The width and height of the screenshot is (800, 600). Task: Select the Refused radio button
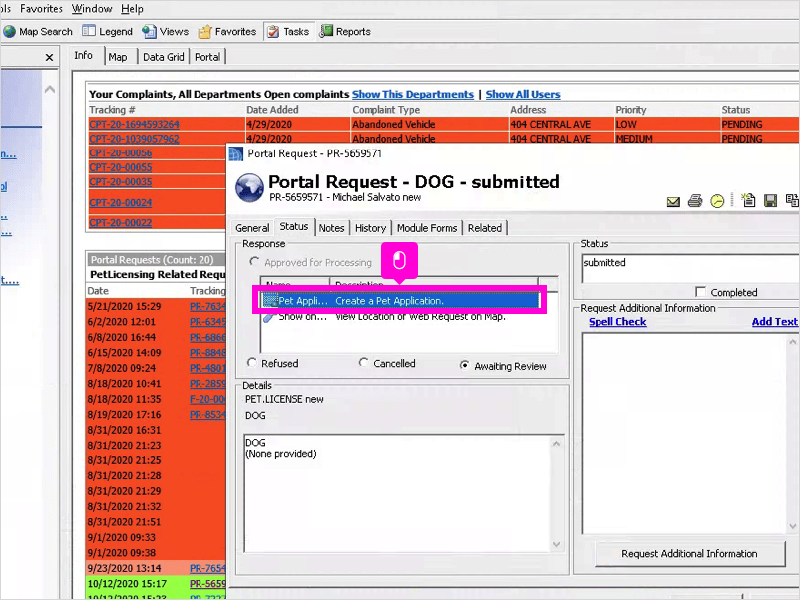[252, 363]
